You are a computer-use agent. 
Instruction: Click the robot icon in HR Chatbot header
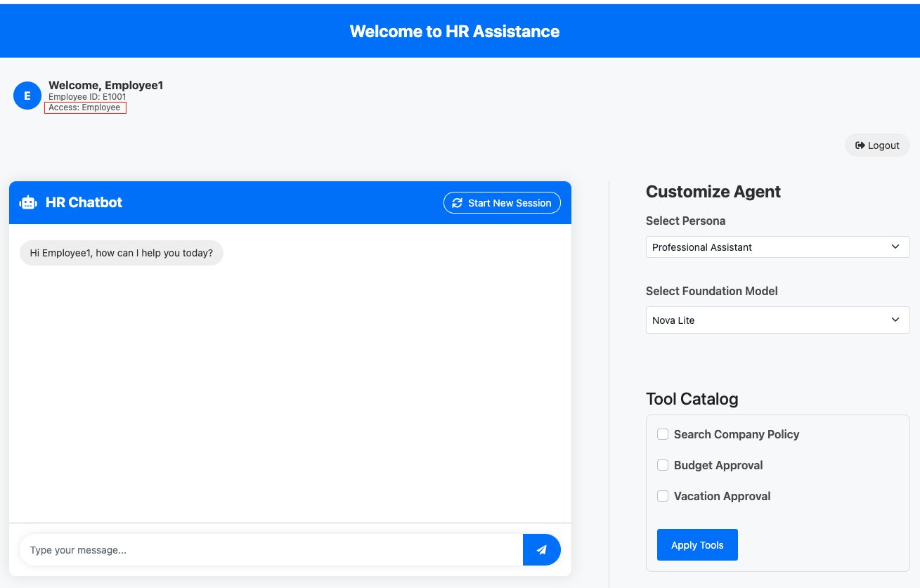click(28, 202)
